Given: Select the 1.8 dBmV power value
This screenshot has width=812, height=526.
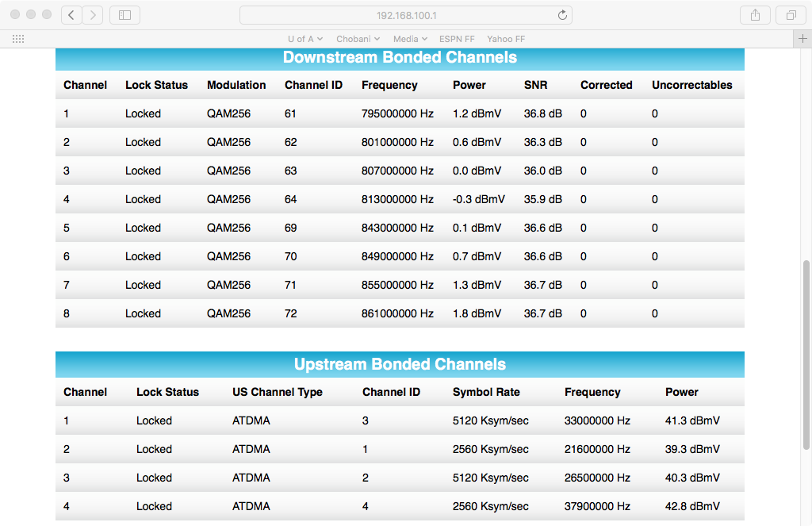Looking at the screenshot, I should point(477,313).
